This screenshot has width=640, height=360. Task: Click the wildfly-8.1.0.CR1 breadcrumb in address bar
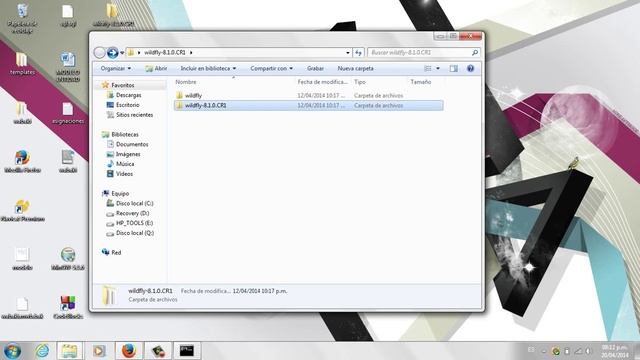164,53
